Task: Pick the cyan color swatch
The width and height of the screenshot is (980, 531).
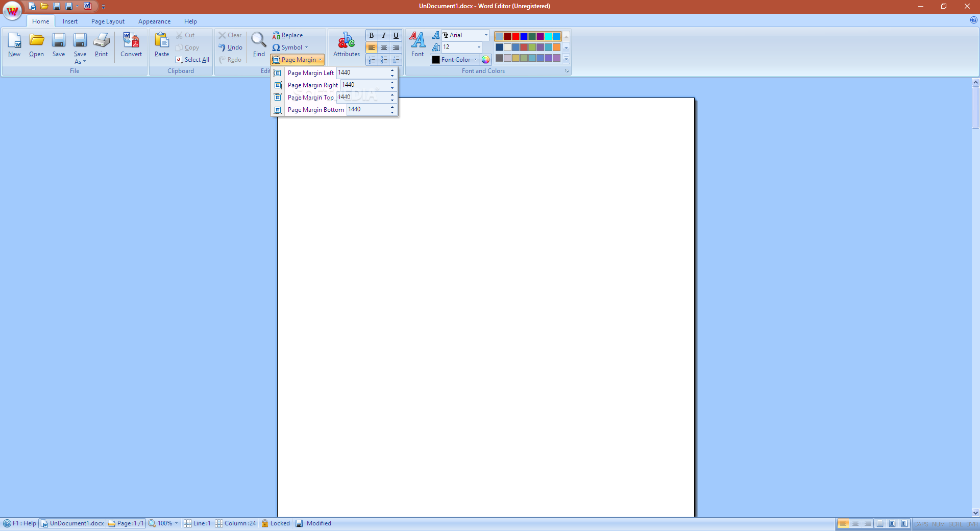Action: pyautogui.click(x=548, y=36)
